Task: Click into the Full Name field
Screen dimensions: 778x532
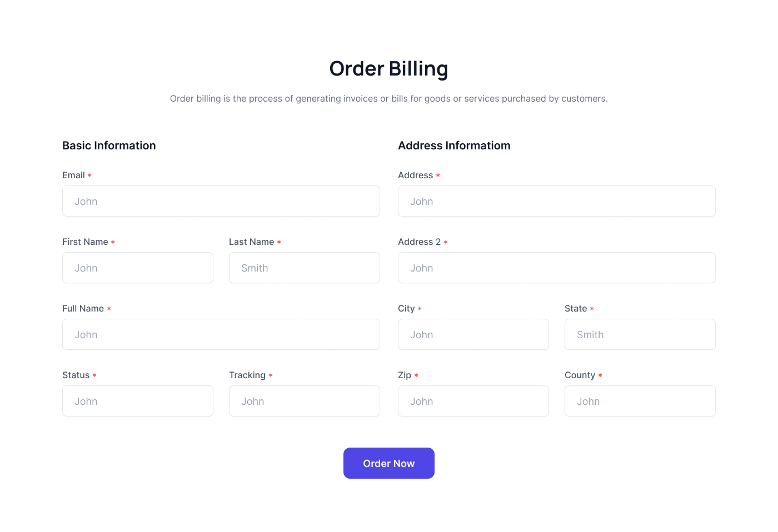Action: pyautogui.click(x=221, y=334)
